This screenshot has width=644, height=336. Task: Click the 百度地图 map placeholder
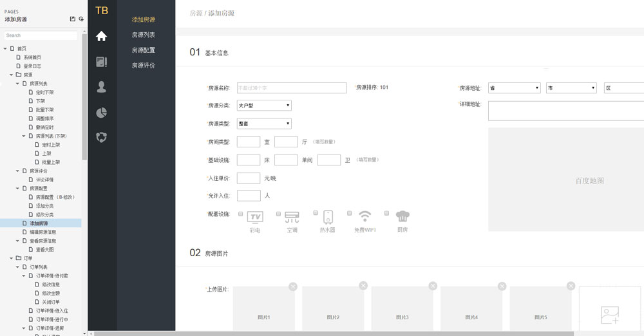click(566, 180)
